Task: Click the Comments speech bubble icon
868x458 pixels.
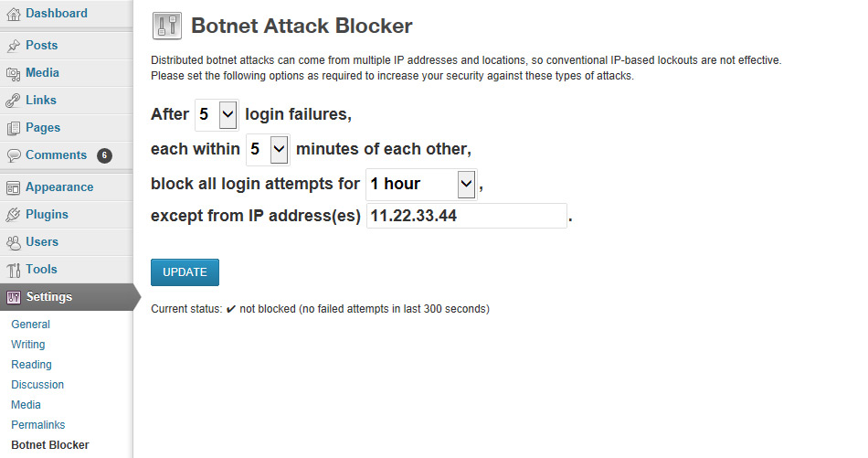Action: click(x=14, y=155)
